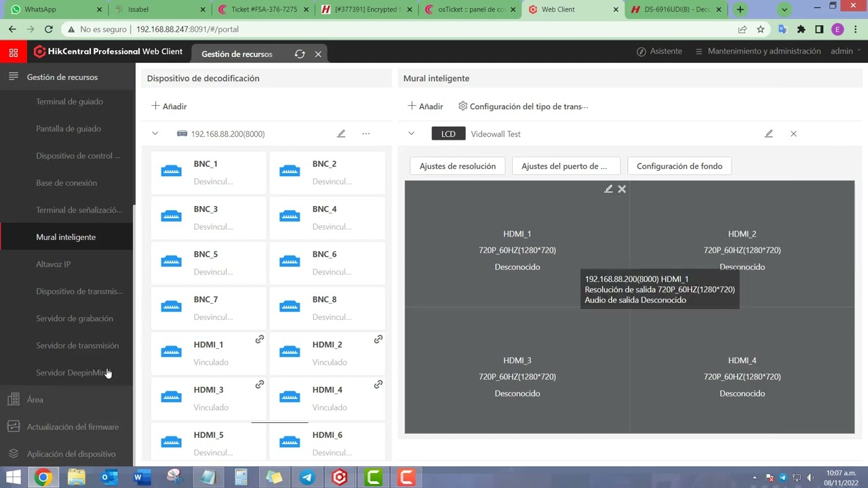The height and width of the screenshot is (488, 868).
Task: Open Telegram from the taskbar
Action: pos(307,478)
